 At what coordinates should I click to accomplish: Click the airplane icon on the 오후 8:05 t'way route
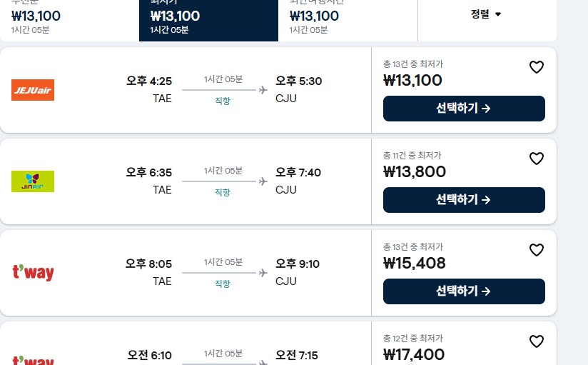263,273
